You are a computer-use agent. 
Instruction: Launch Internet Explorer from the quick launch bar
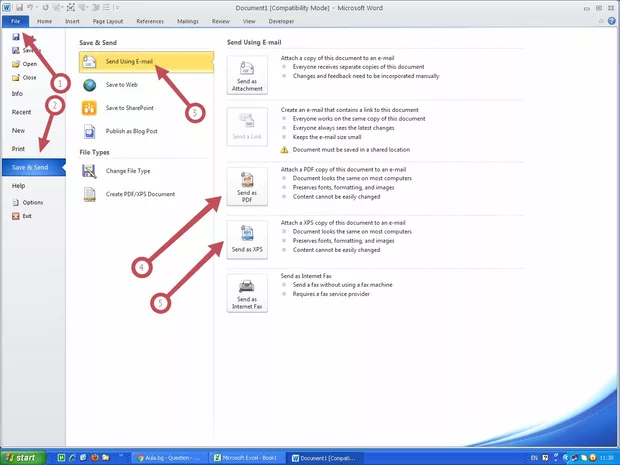(72, 458)
